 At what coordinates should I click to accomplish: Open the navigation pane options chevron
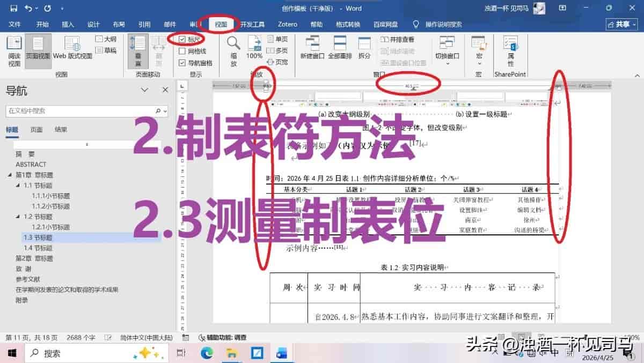click(144, 90)
